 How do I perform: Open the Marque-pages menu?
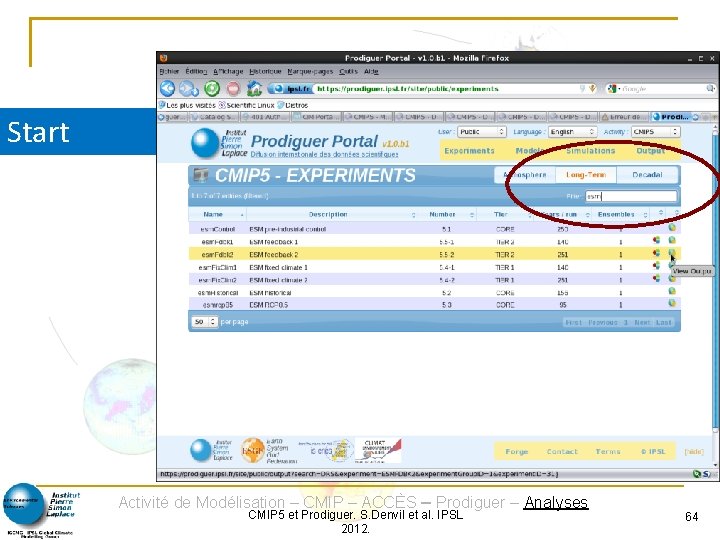coord(310,71)
